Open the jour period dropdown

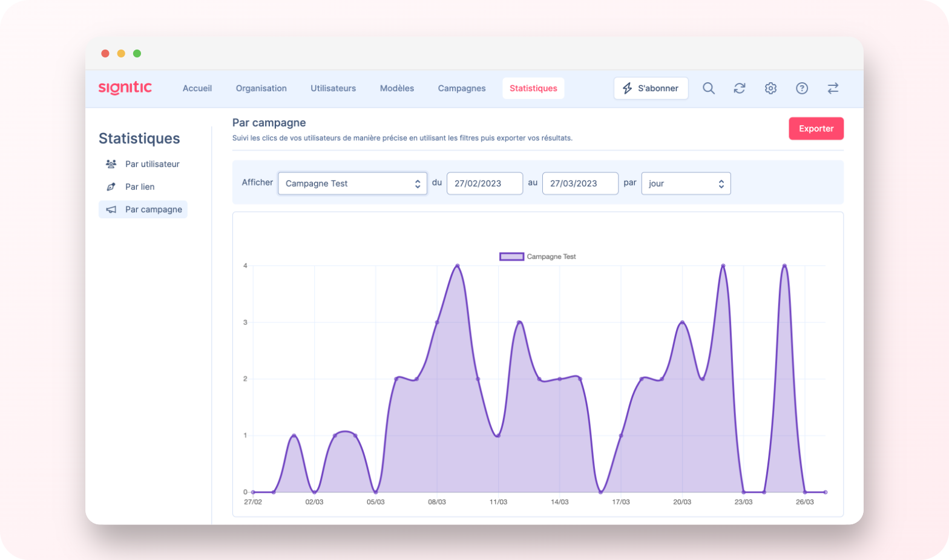(686, 183)
